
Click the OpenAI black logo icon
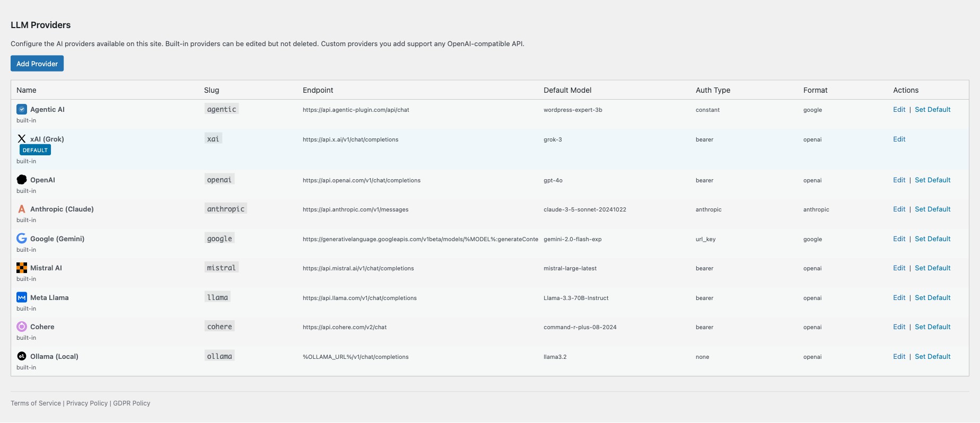[22, 180]
